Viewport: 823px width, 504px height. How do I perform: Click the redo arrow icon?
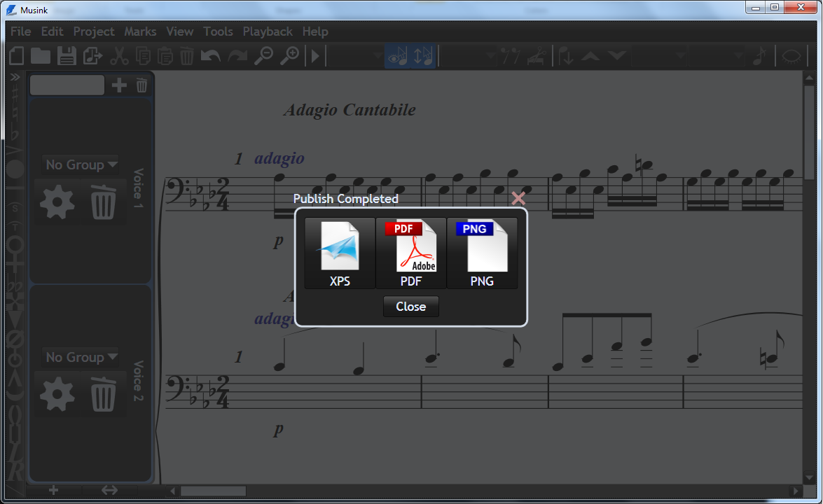pyautogui.click(x=237, y=55)
